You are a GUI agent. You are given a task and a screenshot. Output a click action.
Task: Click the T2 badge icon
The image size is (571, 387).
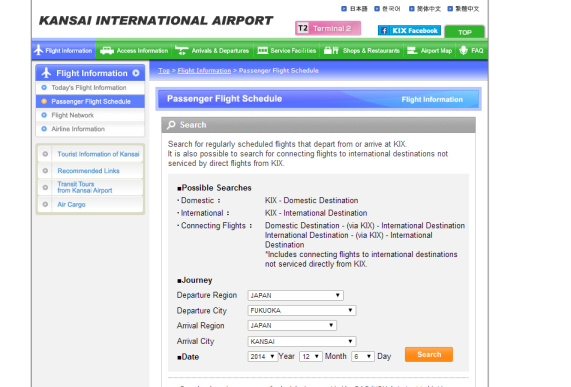coord(303,28)
